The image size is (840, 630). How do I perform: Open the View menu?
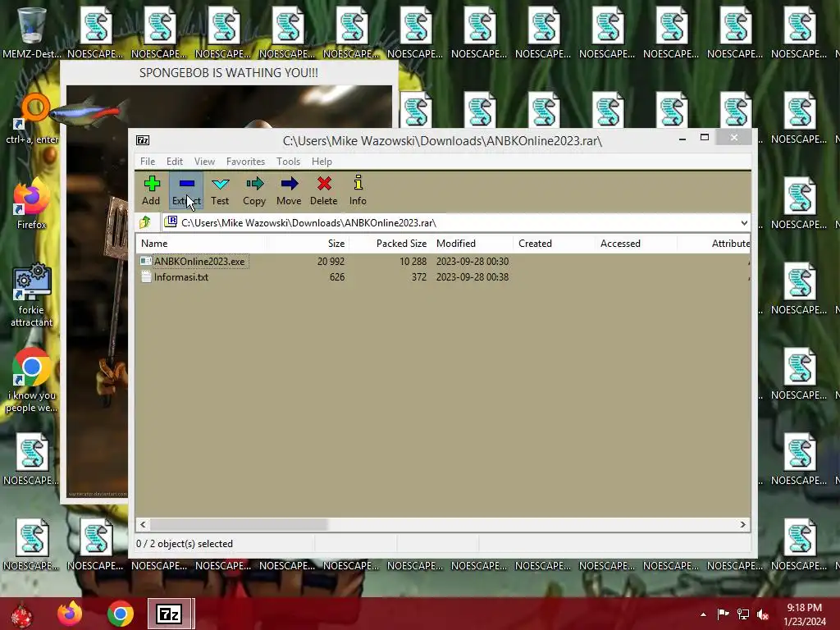pos(204,162)
